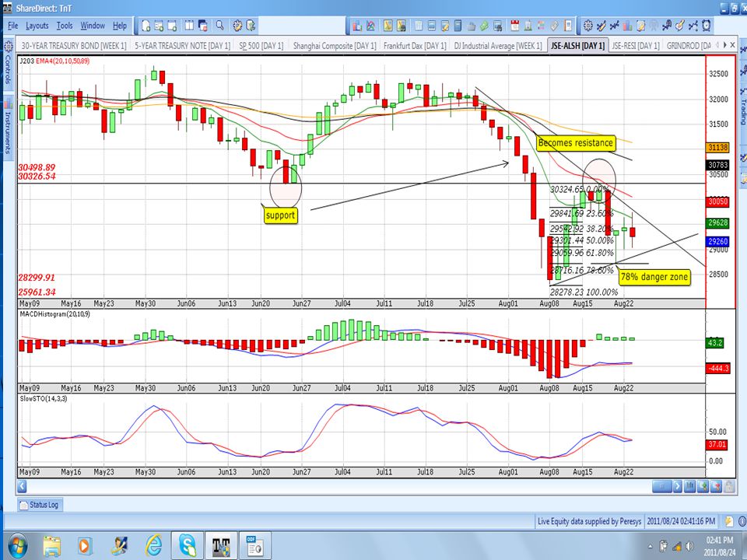Click the 29628 green price label
747x560 pixels.
point(718,223)
